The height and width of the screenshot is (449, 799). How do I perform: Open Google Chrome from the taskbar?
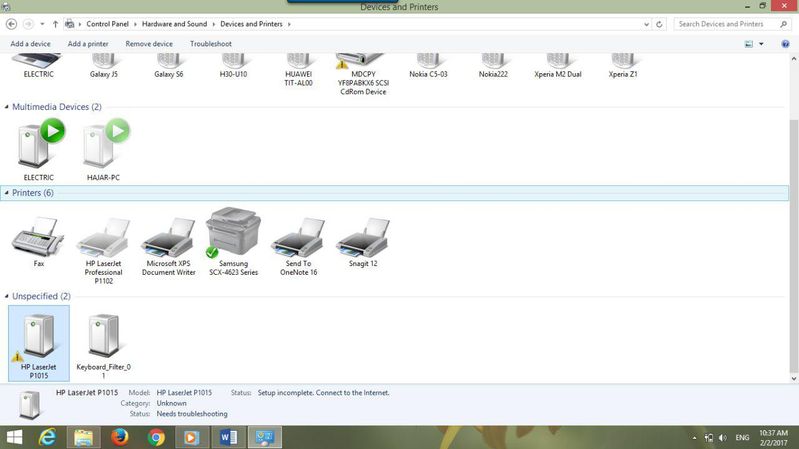click(x=156, y=437)
